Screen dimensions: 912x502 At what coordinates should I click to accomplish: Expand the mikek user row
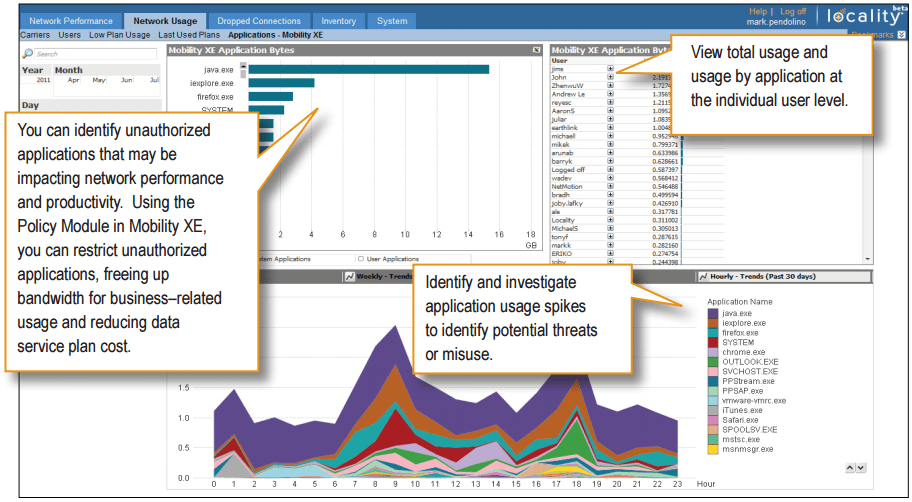click(610, 144)
